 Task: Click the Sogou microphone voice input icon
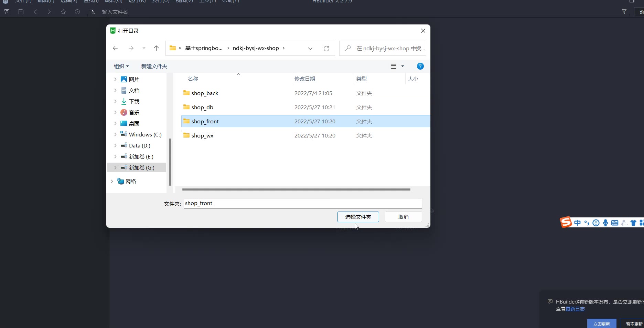point(605,223)
